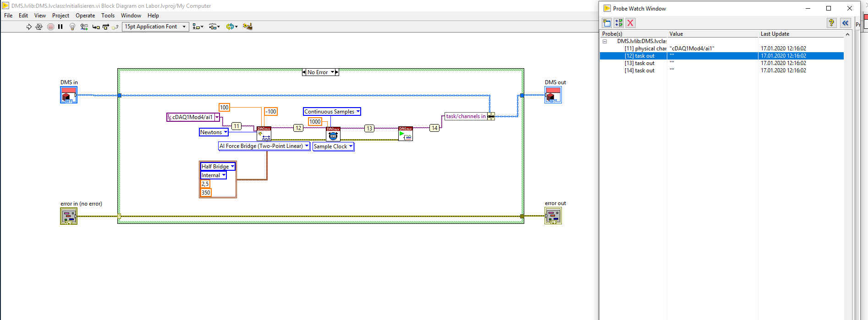Viewport: 868px width, 320px height.
Task: Open the 15pt Application Font dropdown
Action: 155,27
